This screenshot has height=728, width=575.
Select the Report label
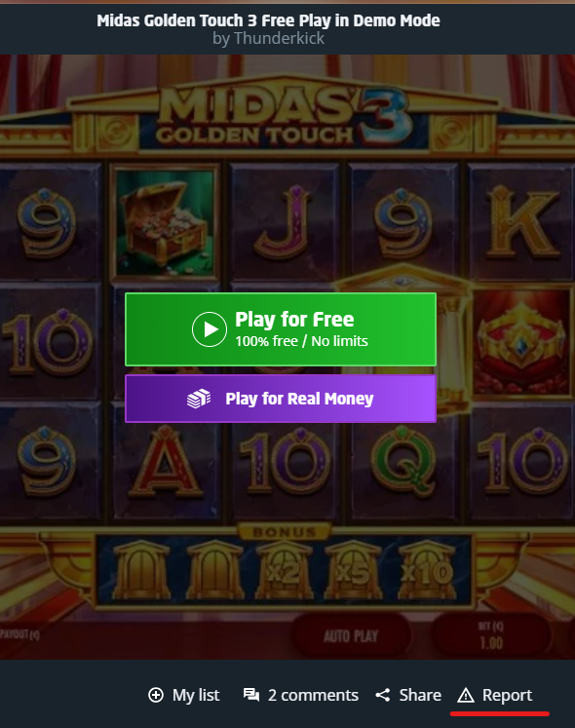point(507,695)
